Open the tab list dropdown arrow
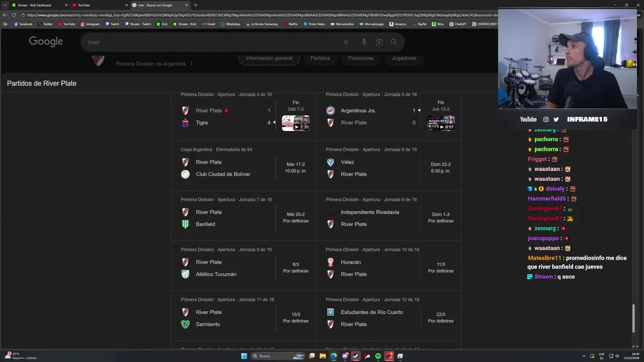Image resolution: width=644 pixels, height=362 pixels. [x=5, y=5]
